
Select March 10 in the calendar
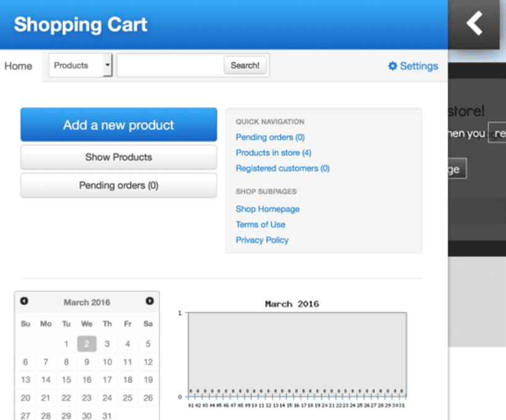[x=107, y=362]
